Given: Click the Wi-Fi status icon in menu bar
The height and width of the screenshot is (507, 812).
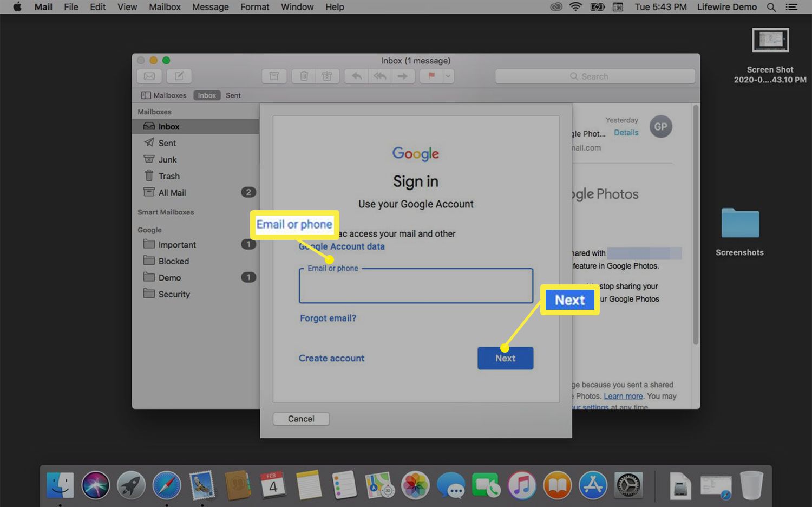Looking at the screenshot, I should pos(576,7).
